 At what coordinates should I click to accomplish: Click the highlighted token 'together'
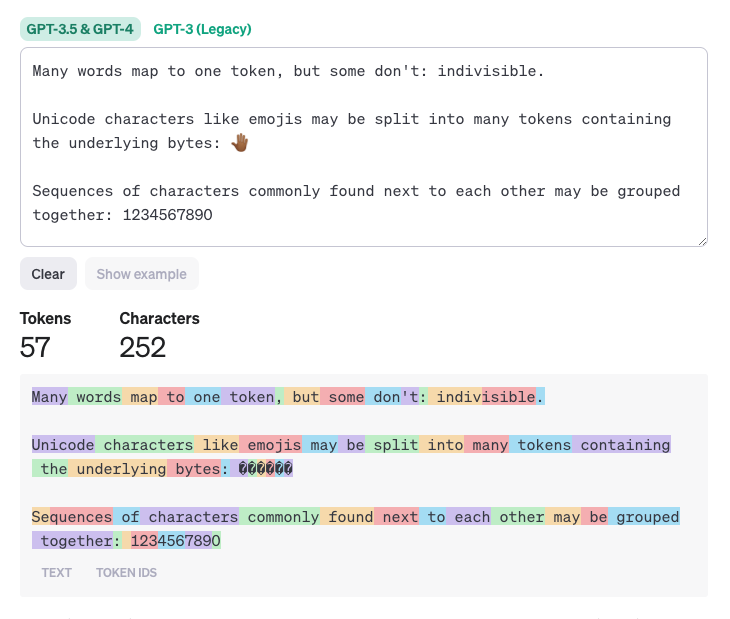pyautogui.click(x=73, y=541)
